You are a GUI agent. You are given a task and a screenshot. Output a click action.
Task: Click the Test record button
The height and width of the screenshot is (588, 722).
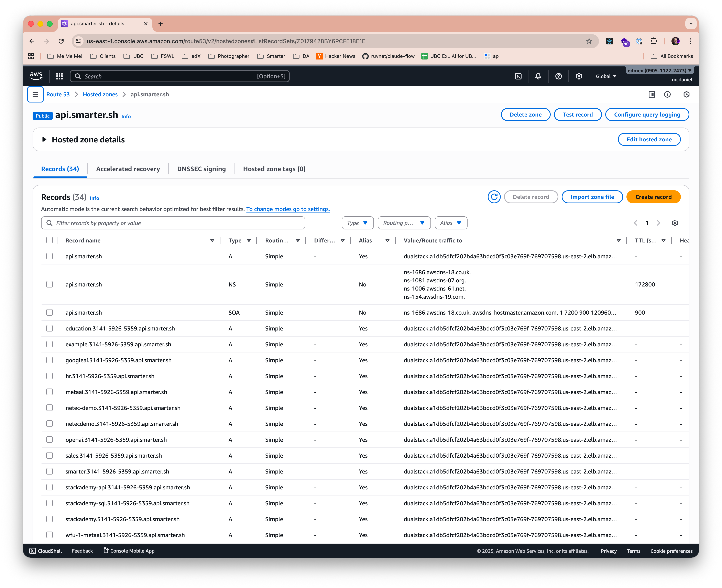(x=577, y=115)
